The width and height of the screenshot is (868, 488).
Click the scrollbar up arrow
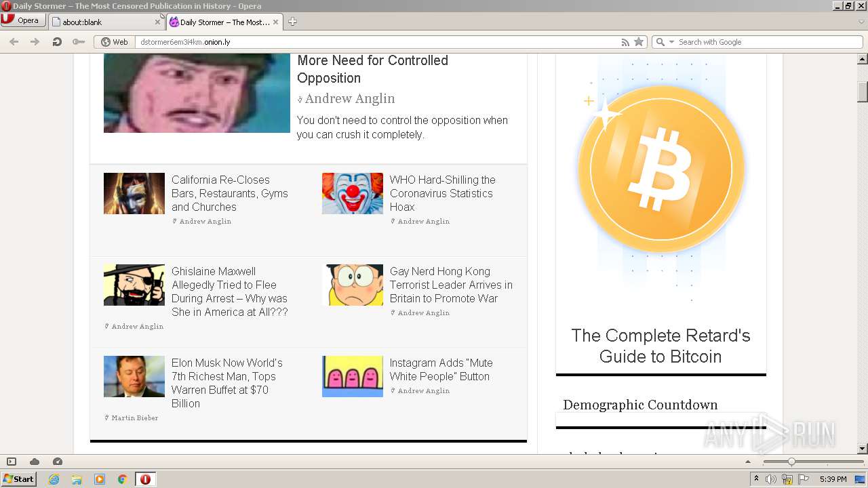pos(862,59)
